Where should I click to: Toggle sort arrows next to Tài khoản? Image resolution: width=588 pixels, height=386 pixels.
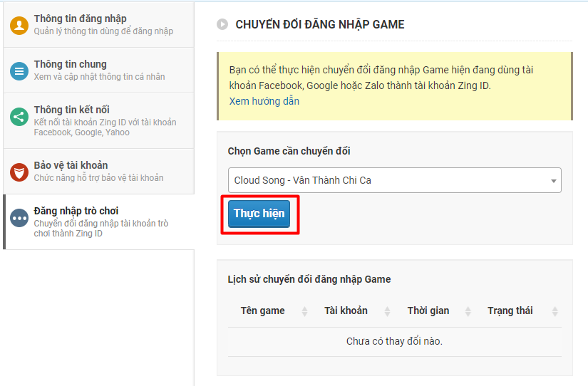point(388,311)
